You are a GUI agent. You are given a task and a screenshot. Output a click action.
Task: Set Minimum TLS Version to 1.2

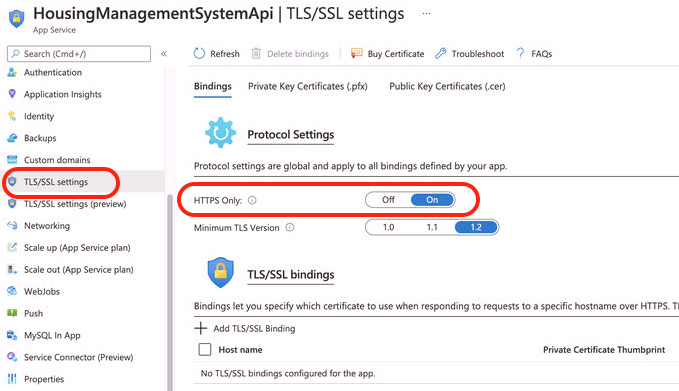(476, 227)
